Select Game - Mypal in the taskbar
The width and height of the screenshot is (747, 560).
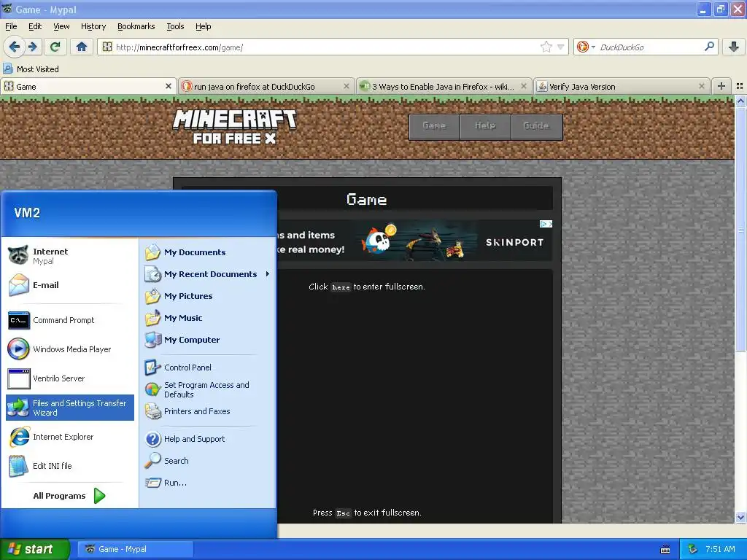click(x=136, y=549)
